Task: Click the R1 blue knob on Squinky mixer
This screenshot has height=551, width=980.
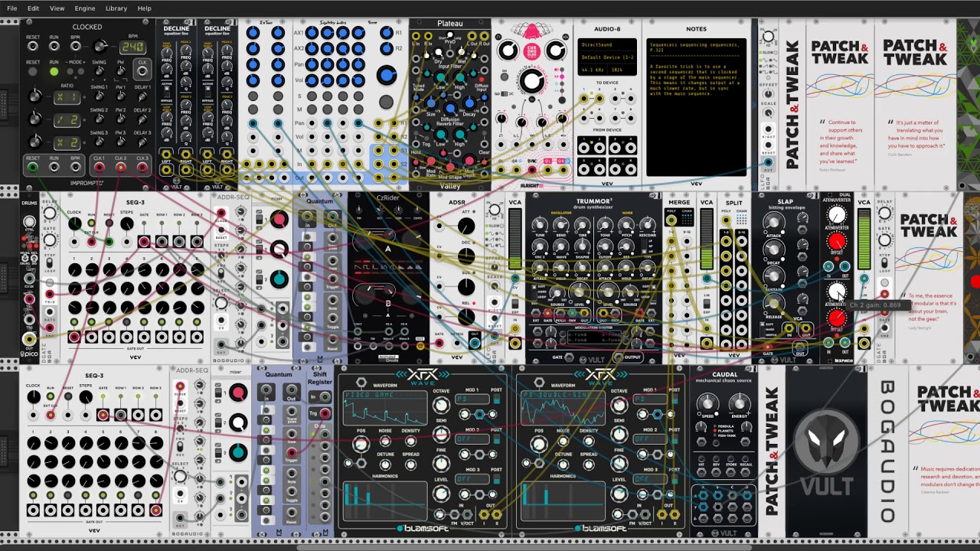Action: (386, 33)
